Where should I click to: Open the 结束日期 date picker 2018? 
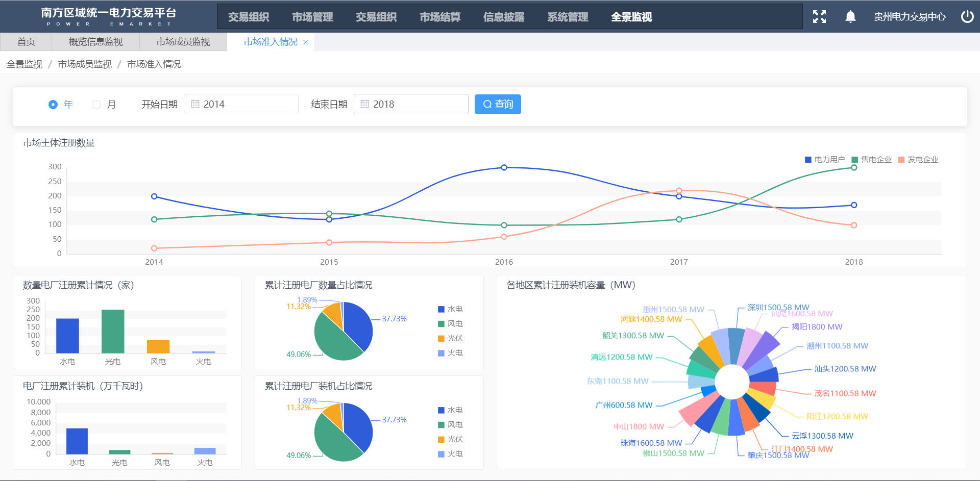click(x=411, y=104)
